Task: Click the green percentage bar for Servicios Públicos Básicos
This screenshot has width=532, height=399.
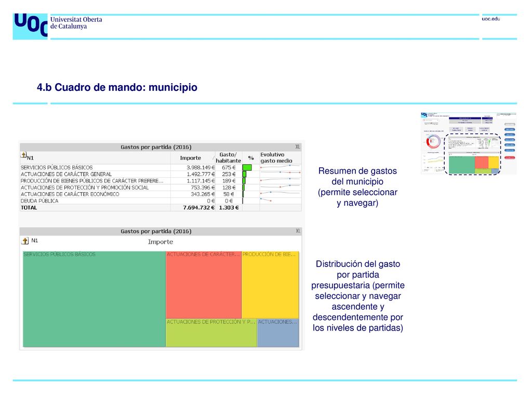Action: click(247, 168)
